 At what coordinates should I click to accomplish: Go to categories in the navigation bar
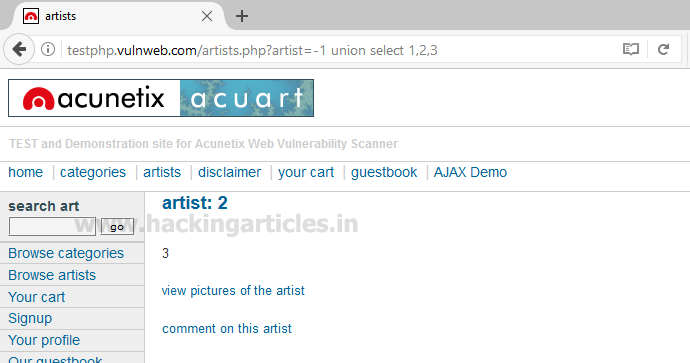coord(93,172)
